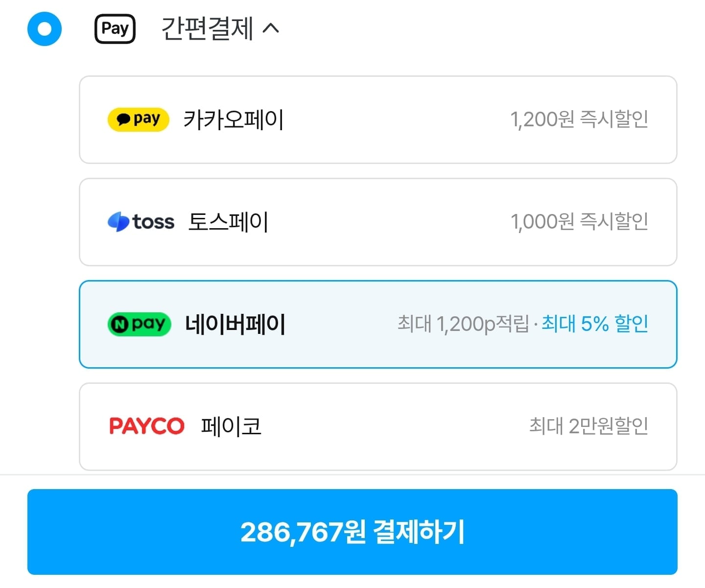
Task: Click the 간편결제 heading text
Action: click(207, 29)
